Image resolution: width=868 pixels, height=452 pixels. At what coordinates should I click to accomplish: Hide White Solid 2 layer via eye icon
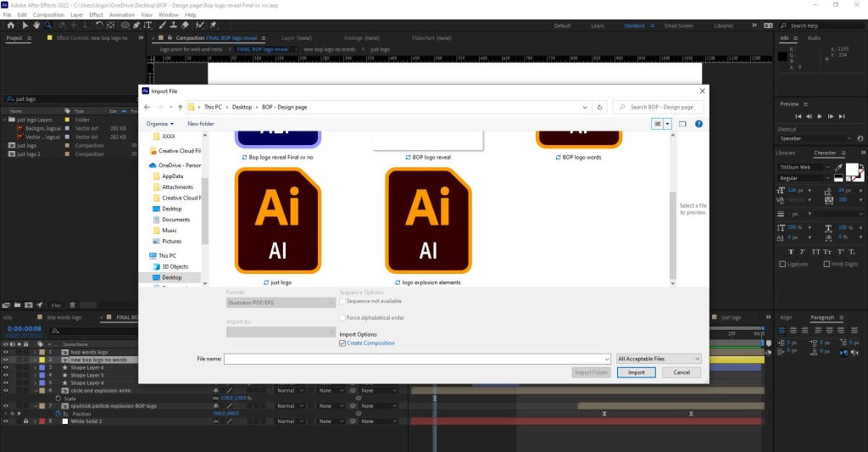click(6, 421)
